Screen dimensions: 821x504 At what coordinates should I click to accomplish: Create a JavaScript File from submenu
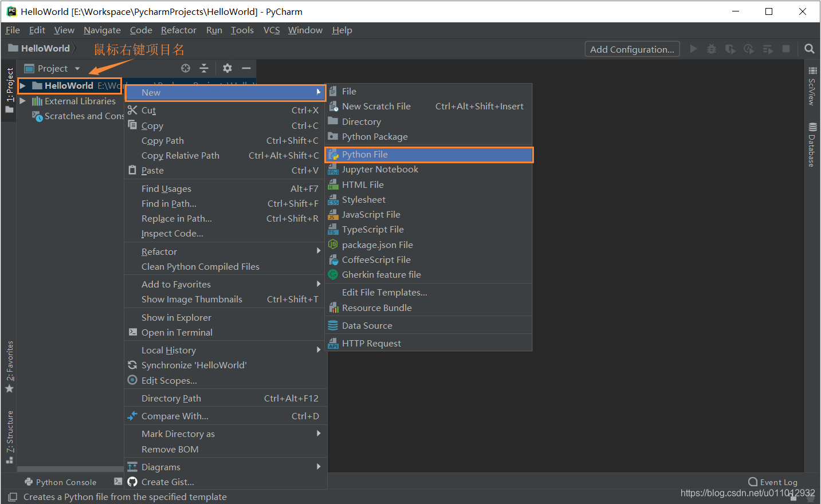click(429, 214)
